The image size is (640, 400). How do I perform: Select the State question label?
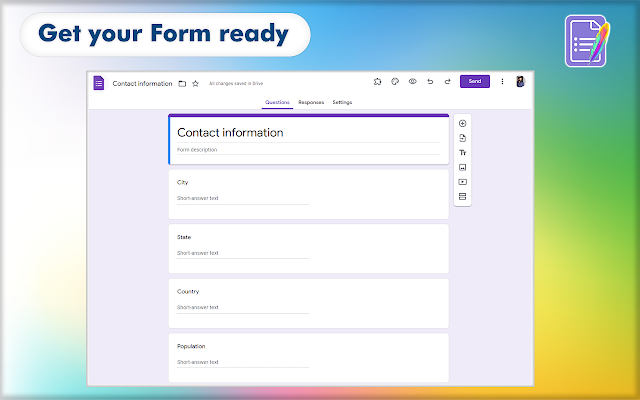coord(184,237)
